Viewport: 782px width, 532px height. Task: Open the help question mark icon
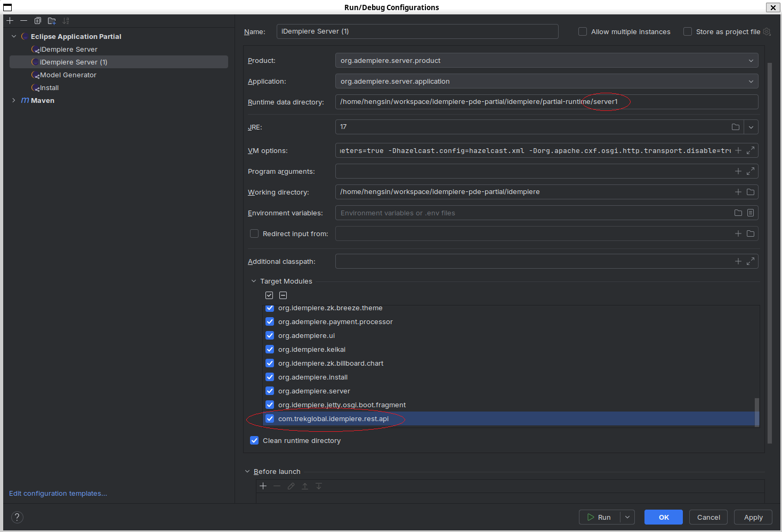tap(17, 517)
